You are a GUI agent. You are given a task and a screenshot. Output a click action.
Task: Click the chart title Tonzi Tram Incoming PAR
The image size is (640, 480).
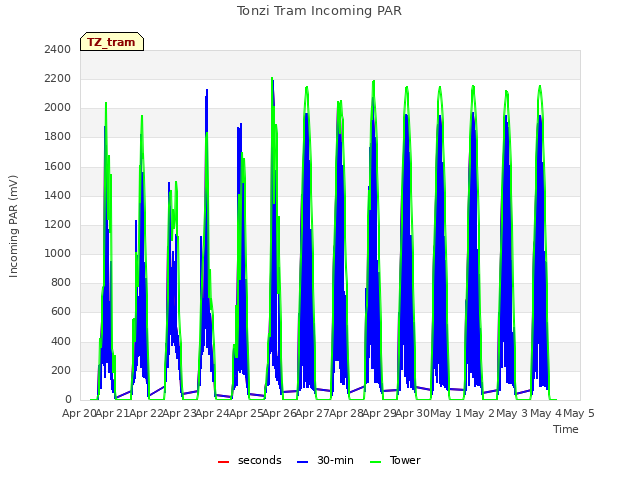319,11
